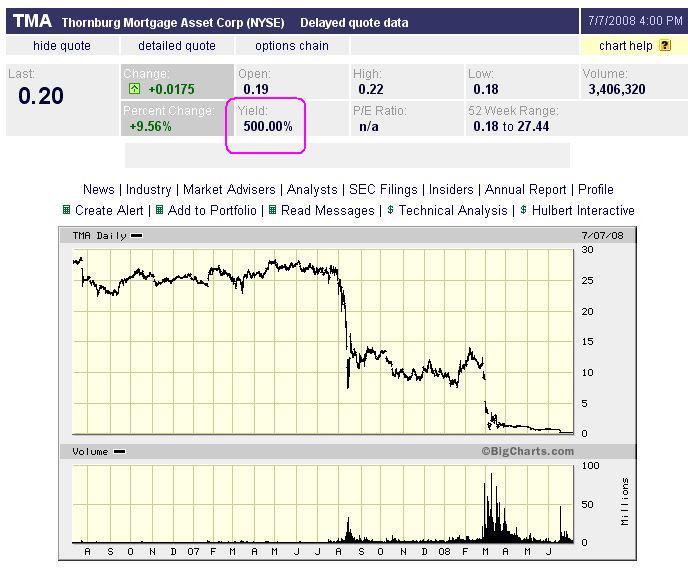The height and width of the screenshot is (570, 688).
Task: Click the Thornburg Mortgage Asset Corp (NYSE) name
Action: (173, 22)
